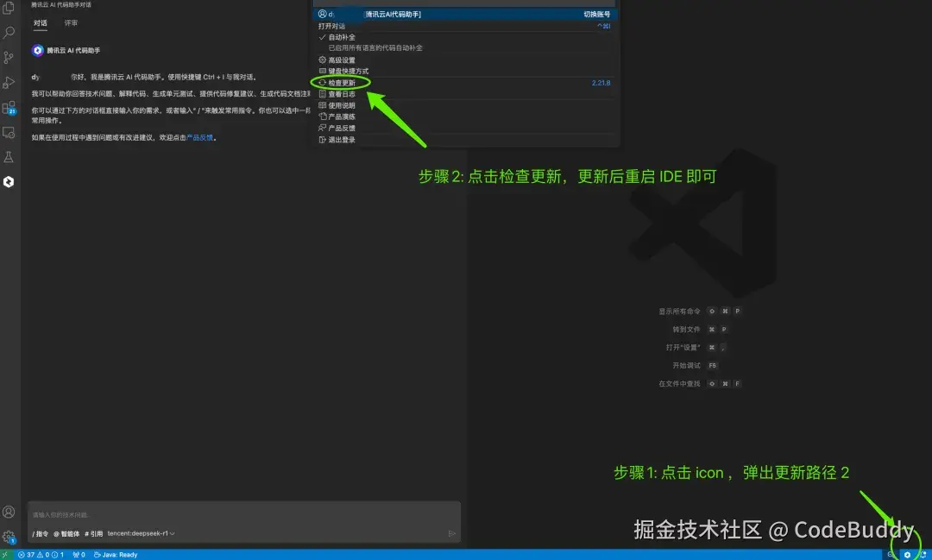This screenshot has width=932, height=560.
Task: Click the 产品反馈 link in chat message
Action: (x=199, y=137)
